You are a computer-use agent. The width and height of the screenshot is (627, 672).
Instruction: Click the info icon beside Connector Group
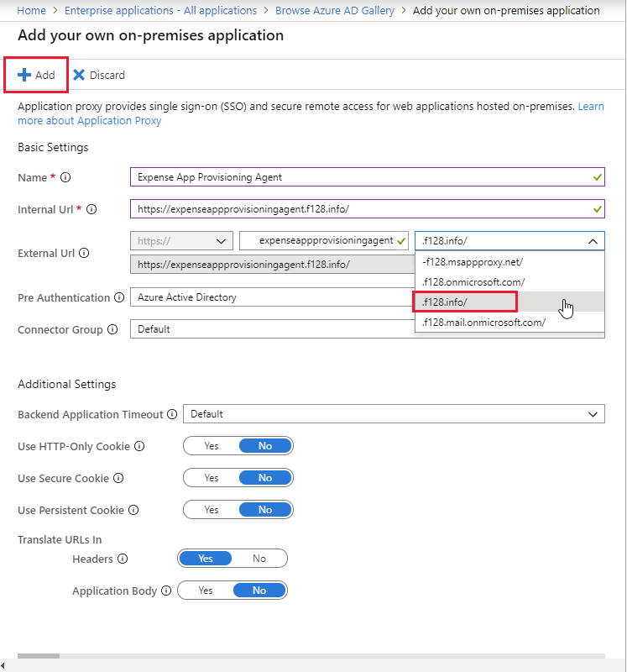(112, 329)
